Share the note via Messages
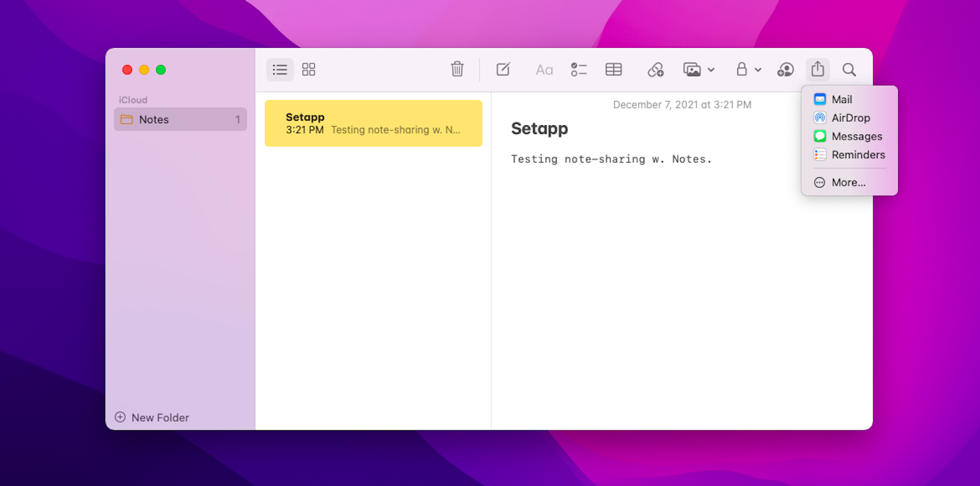The height and width of the screenshot is (486, 980). point(857,136)
